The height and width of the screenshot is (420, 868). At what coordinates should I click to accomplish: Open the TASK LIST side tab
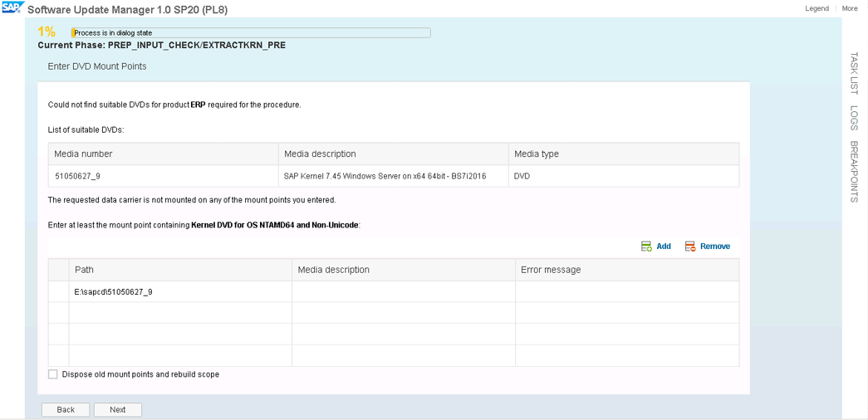[854, 73]
